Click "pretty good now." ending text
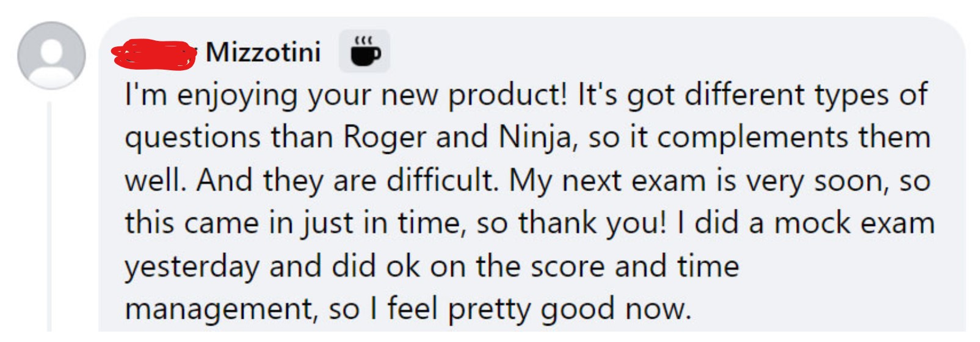The height and width of the screenshot is (342, 980). 569,310
